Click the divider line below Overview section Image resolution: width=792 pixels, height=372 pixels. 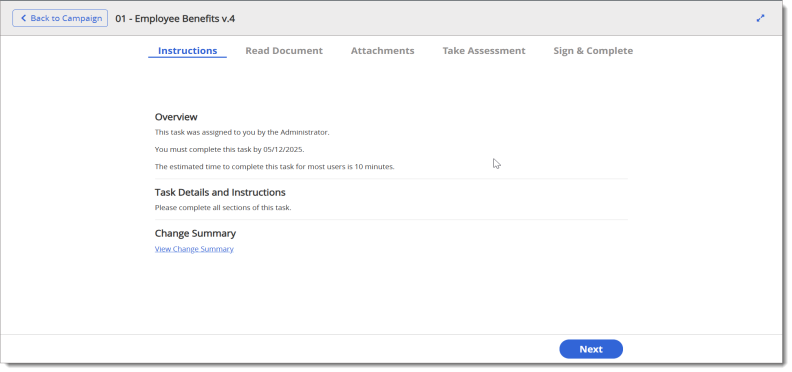point(391,178)
